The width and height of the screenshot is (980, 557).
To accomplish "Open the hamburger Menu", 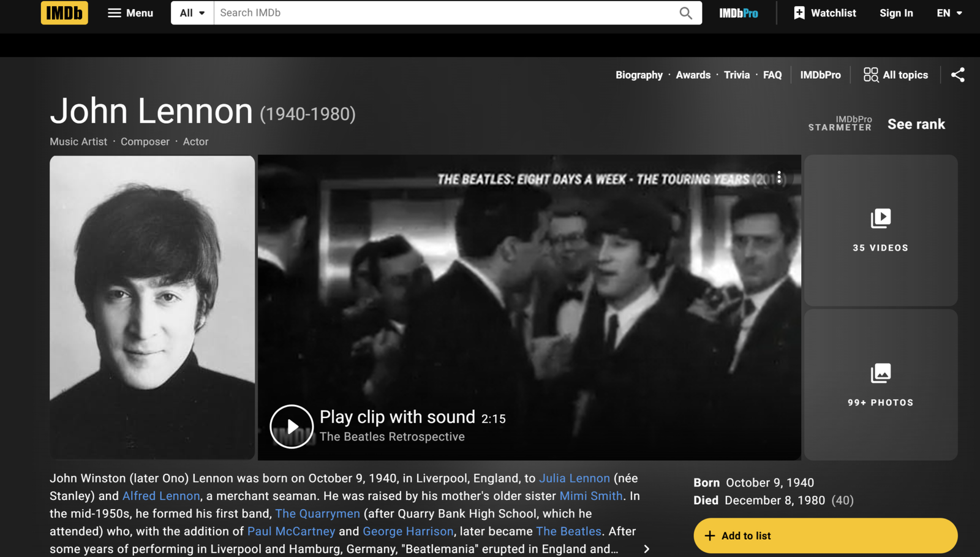I will click(x=130, y=13).
